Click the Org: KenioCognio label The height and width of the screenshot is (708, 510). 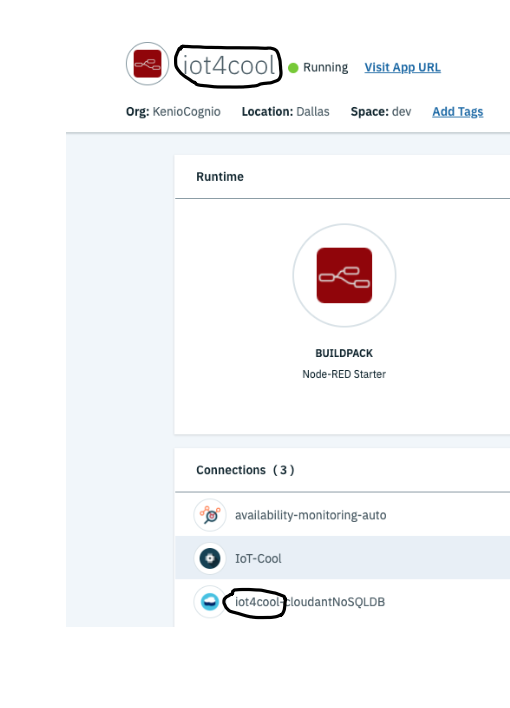tap(173, 112)
